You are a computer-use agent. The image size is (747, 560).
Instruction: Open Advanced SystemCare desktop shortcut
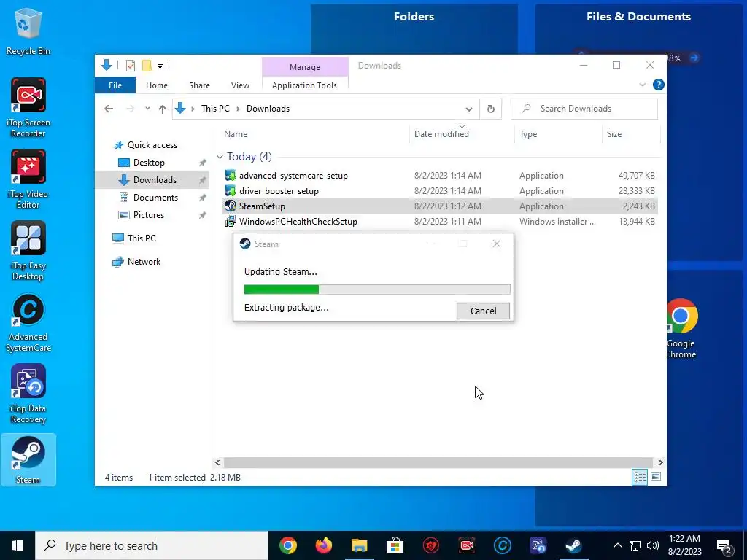(28, 322)
